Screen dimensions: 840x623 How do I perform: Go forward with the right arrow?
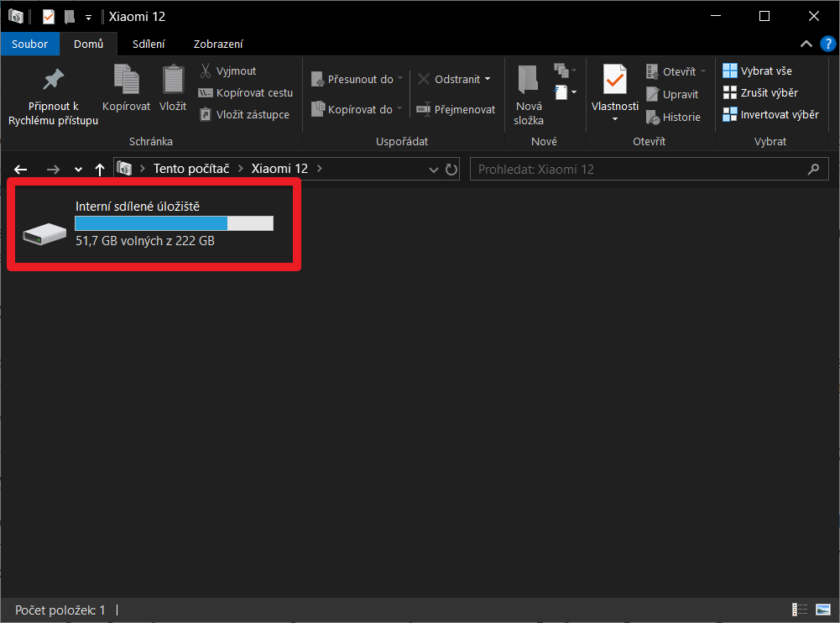[x=53, y=170]
